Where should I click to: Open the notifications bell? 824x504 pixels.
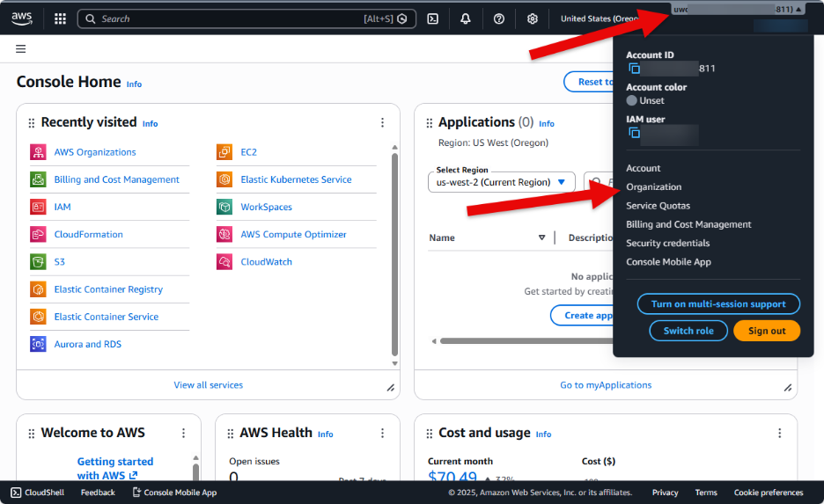(x=466, y=18)
